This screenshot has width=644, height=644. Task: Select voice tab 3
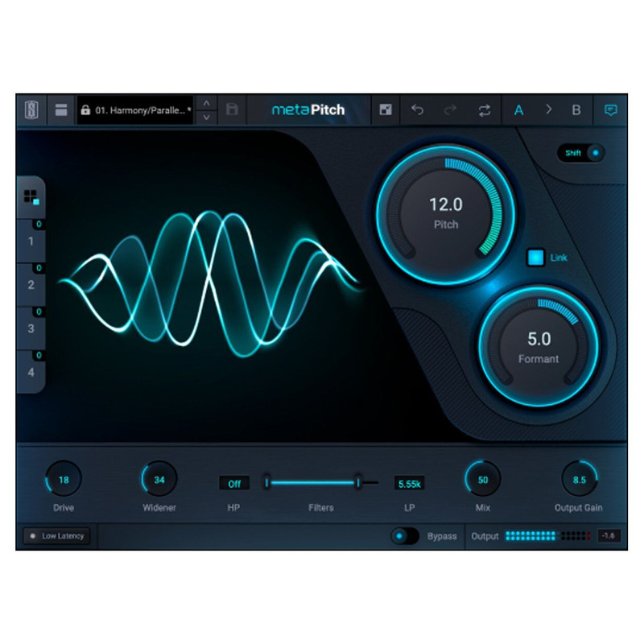tap(31, 328)
